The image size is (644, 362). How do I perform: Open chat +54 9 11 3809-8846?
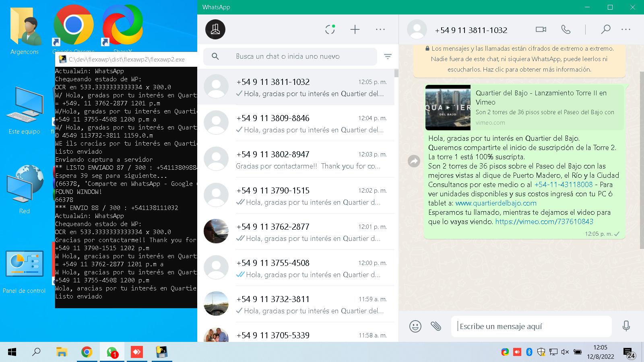point(296,123)
